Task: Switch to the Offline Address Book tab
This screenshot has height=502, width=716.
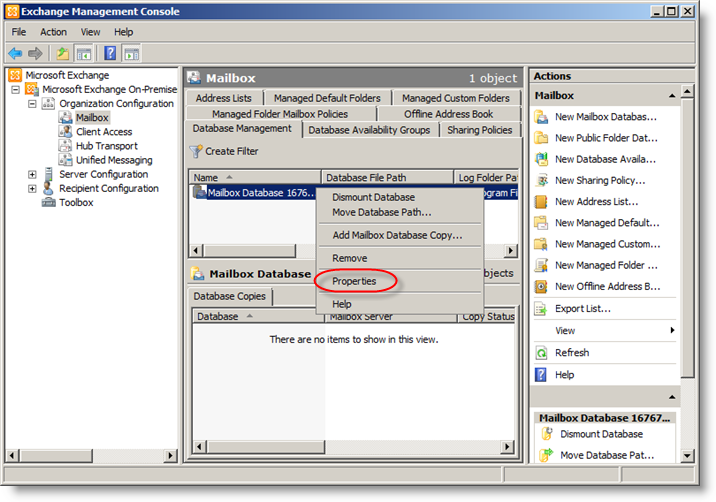Action: 448,114
